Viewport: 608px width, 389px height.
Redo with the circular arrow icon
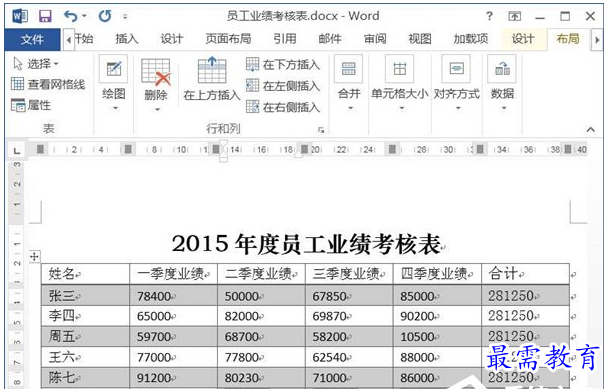(x=105, y=16)
